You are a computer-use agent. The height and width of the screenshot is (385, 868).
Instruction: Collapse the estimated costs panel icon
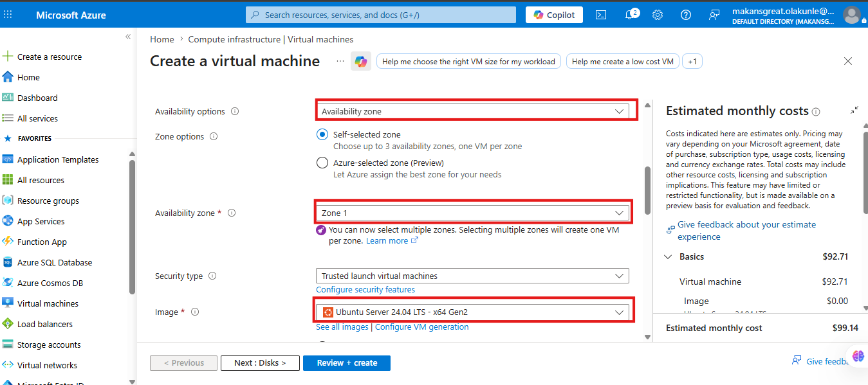point(854,111)
